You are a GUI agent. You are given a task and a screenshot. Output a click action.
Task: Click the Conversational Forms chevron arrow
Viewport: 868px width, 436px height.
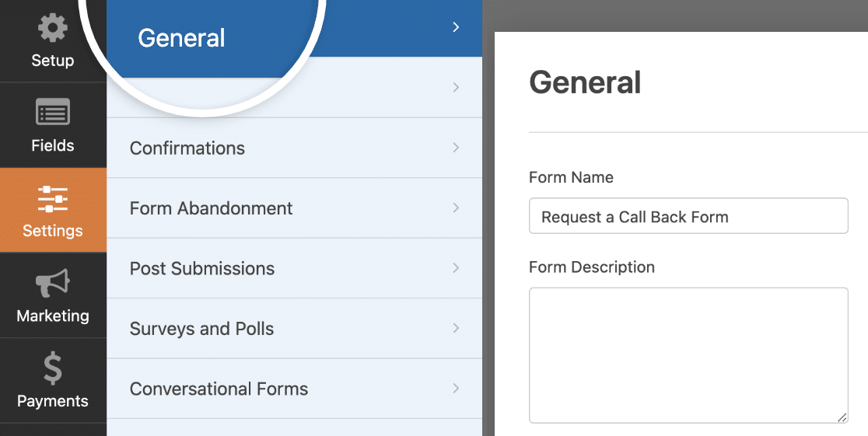456,389
